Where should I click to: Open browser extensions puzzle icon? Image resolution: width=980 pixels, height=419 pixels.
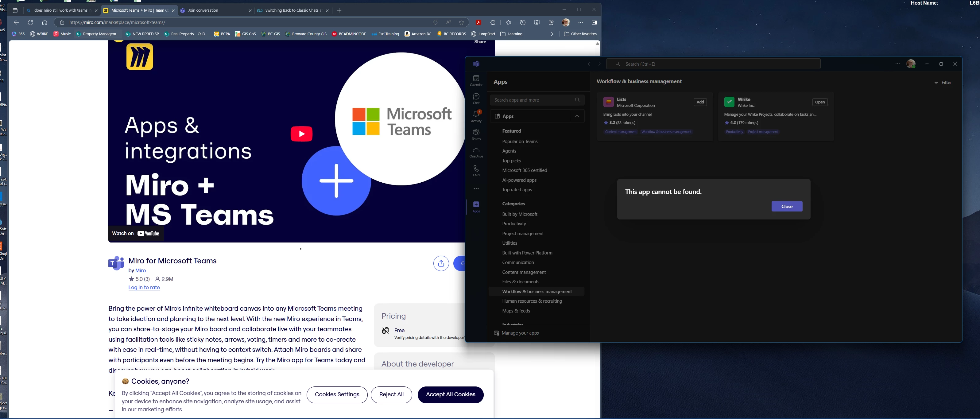pyautogui.click(x=493, y=22)
